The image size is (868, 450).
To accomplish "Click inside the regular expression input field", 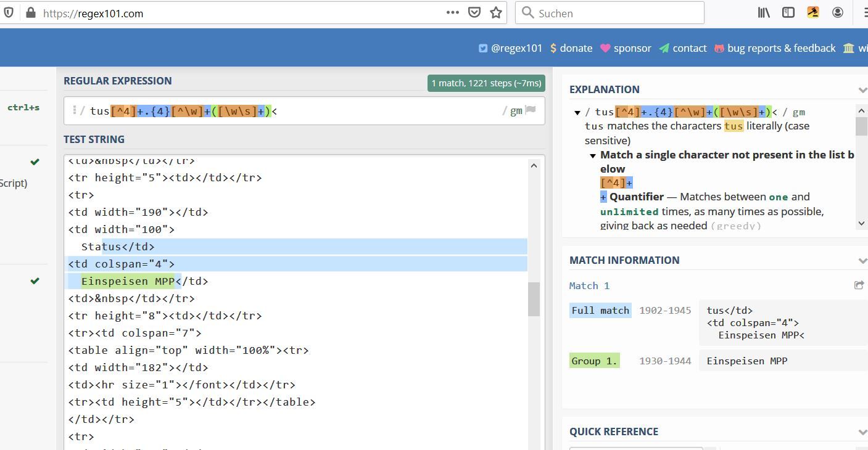I will pos(382,111).
